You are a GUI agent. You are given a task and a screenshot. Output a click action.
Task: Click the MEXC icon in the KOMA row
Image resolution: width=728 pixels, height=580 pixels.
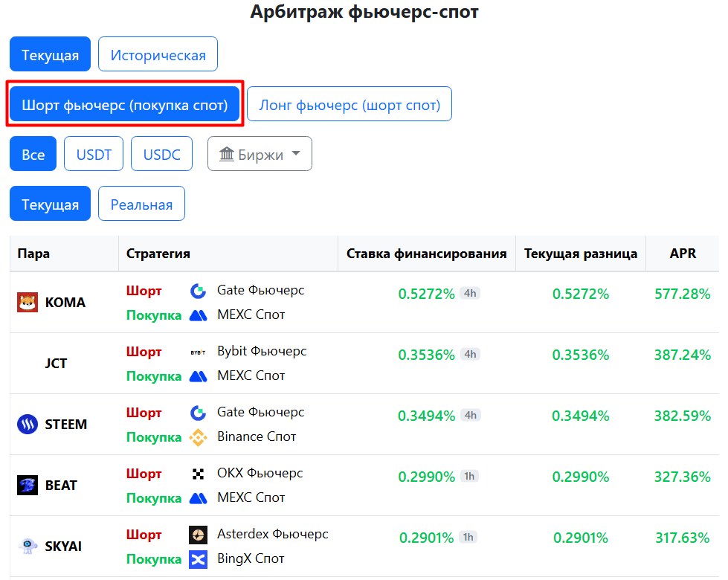click(x=199, y=315)
